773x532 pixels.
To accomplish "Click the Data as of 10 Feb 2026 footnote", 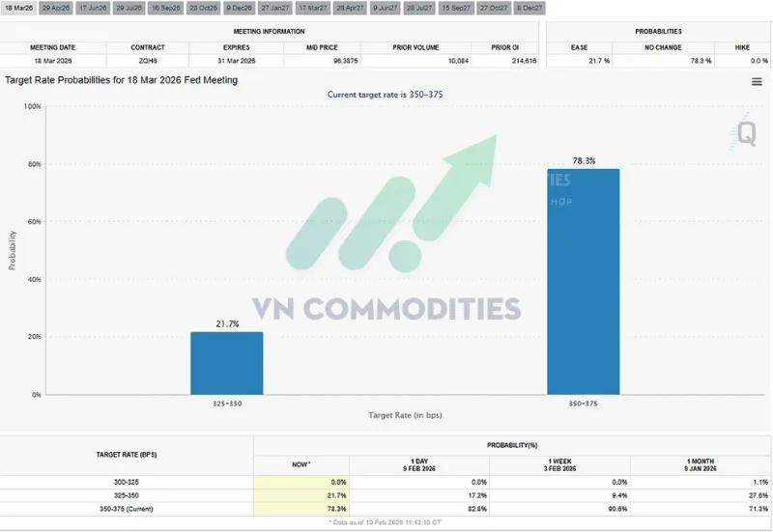I will [x=385, y=522].
